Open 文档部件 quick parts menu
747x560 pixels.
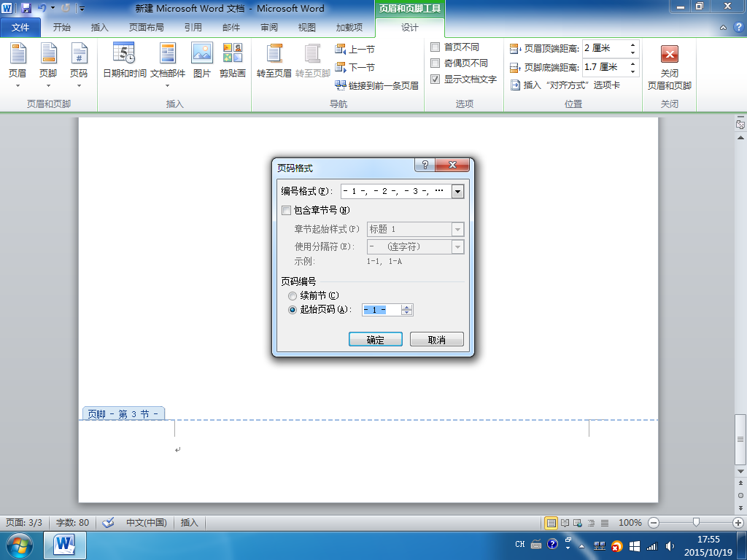[x=168, y=65]
